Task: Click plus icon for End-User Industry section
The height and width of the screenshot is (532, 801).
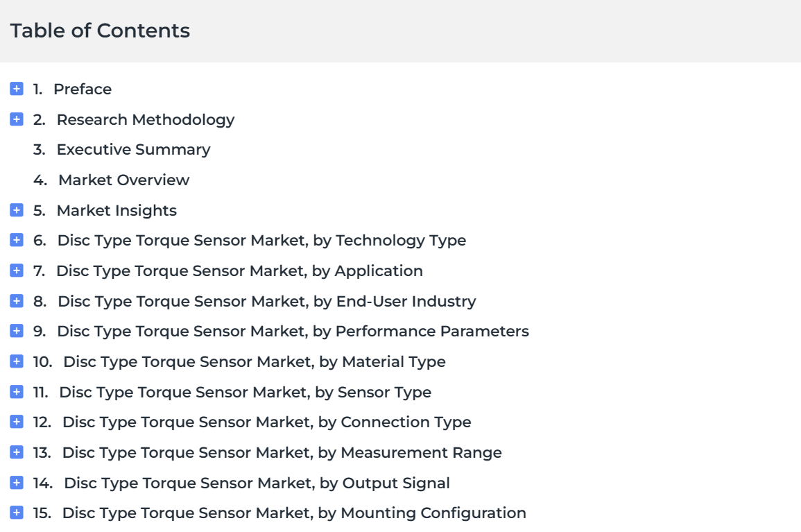Action: tap(17, 301)
